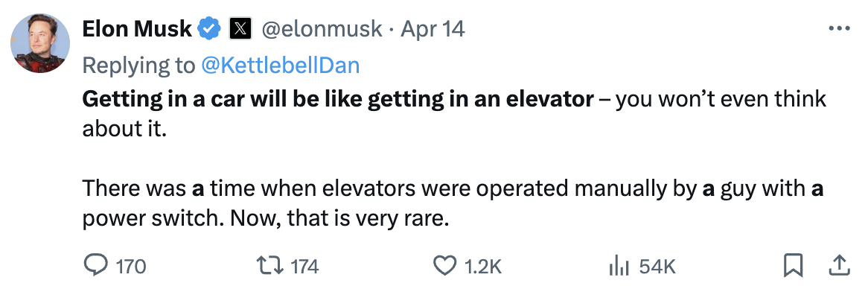The width and height of the screenshot is (868, 292).
Task: Open the three-dot more options menu
Action: point(839,28)
